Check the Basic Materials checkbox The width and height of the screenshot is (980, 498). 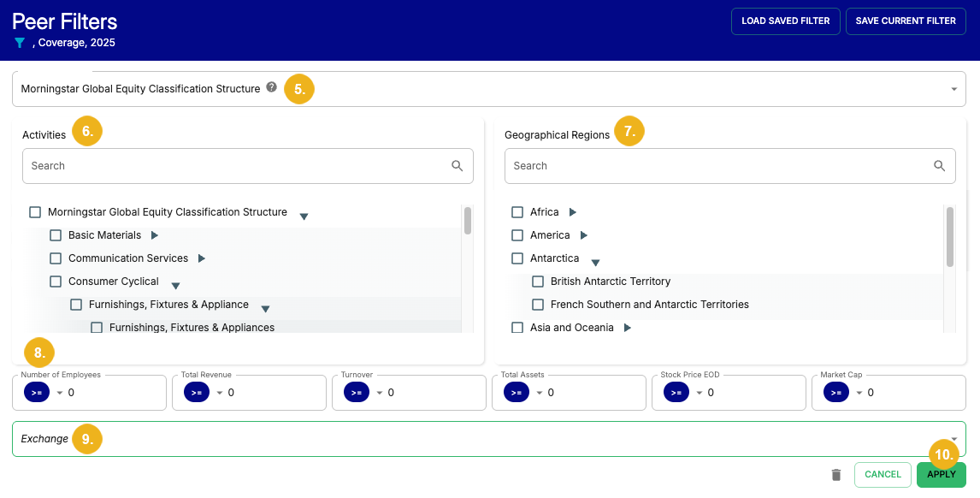(x=56, y=234)
